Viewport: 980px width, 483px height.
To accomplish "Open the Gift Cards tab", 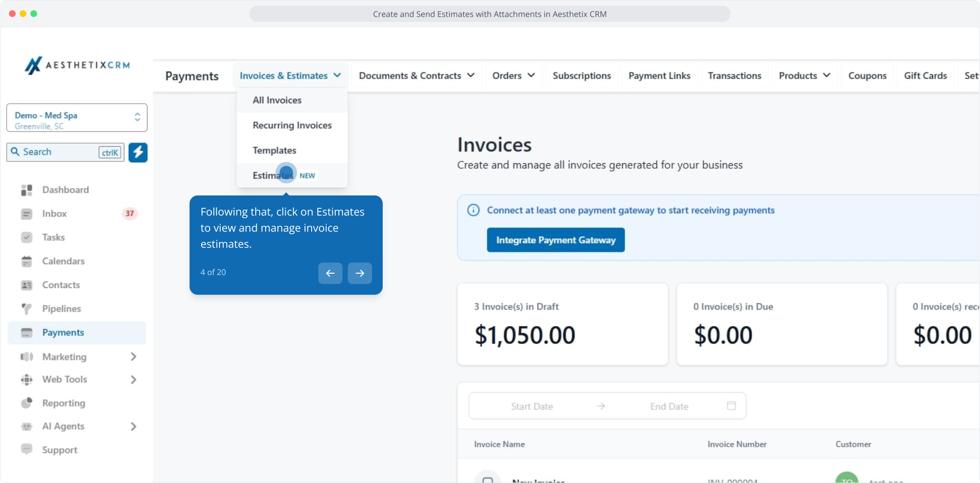I will [x=925, y=76].
